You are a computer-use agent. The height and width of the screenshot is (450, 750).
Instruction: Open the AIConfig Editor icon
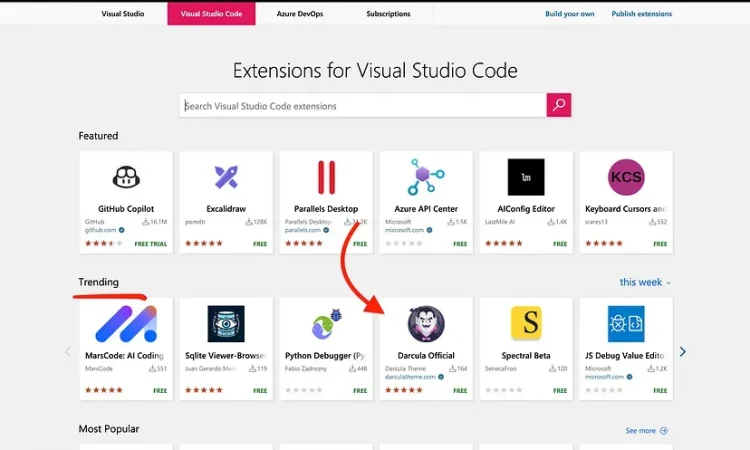click(526, 178)
